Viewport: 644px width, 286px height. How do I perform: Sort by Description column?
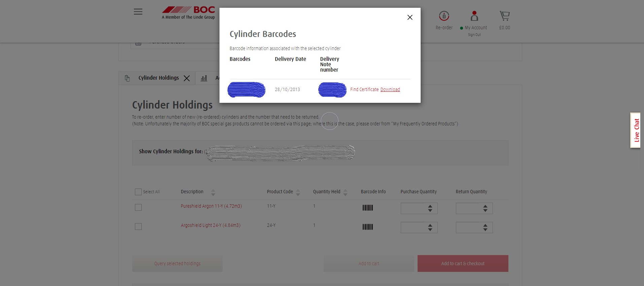click(213, 193)
